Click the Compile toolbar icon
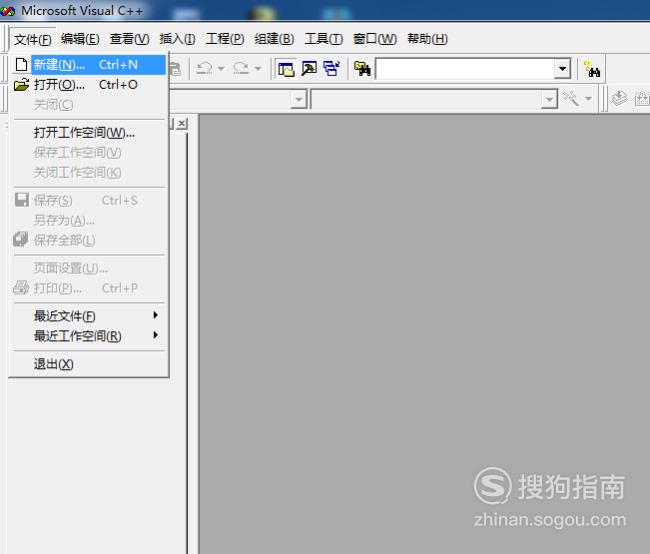 point(619,99)
